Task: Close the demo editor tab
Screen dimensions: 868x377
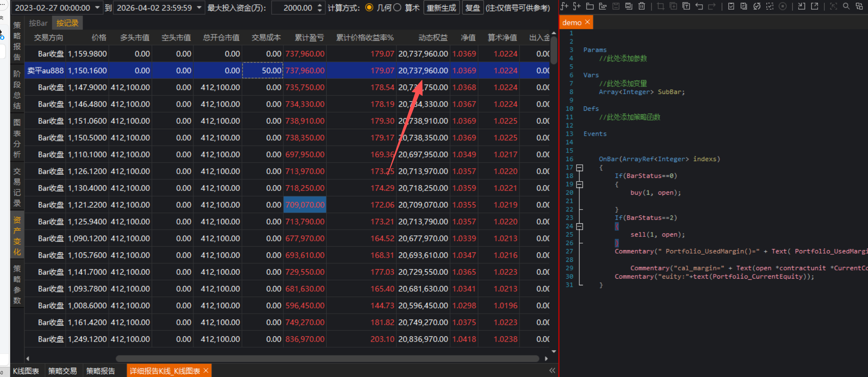Action: pyautogui.click(x=588, y=22)
